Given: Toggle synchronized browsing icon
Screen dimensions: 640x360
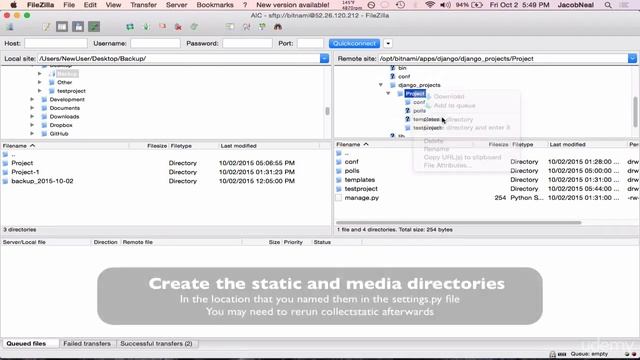Looking at the screenshot, I should (262, 27).
